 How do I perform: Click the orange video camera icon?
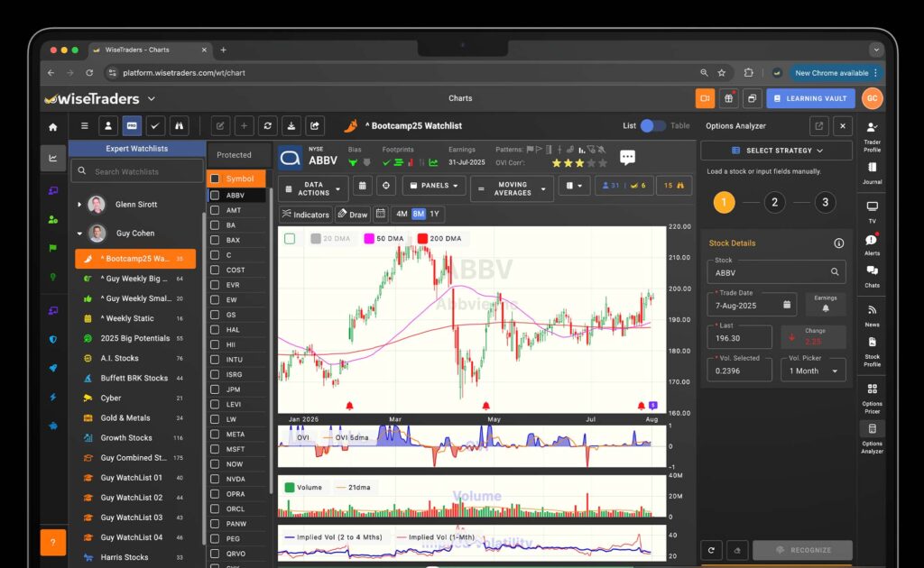coord(705,98)
